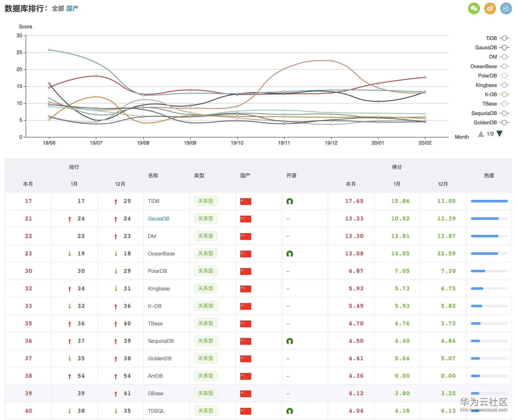The width and height of the screenshot is (516, 420).
Task: Click the 开源 column header
Action: point(291,176)
